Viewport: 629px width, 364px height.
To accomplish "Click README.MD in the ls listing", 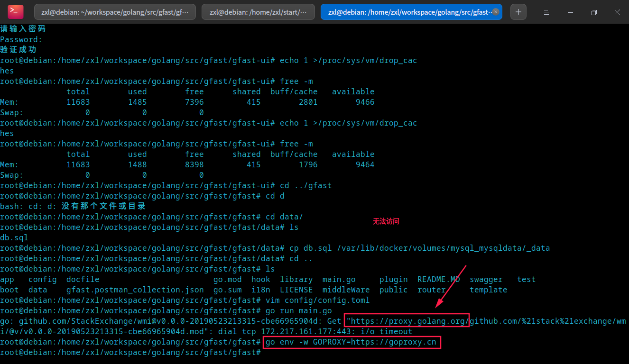I will [x=439, y=279].
